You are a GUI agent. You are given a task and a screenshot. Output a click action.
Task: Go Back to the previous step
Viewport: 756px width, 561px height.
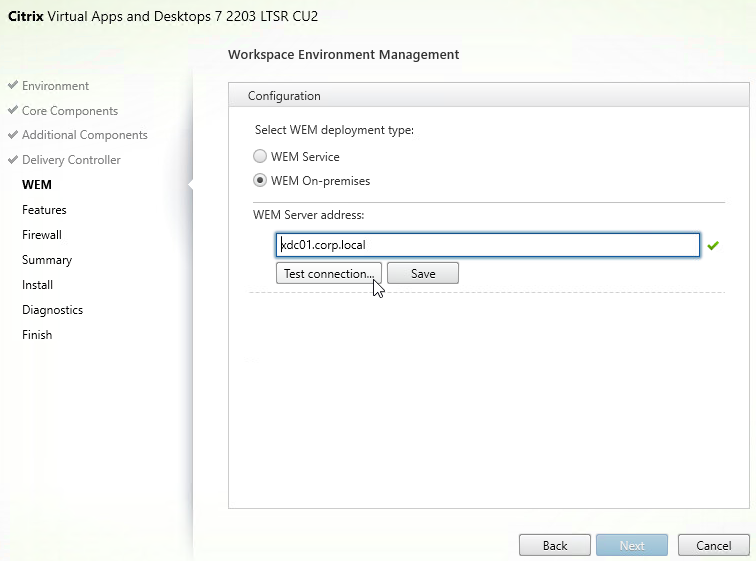click(555, 545)
